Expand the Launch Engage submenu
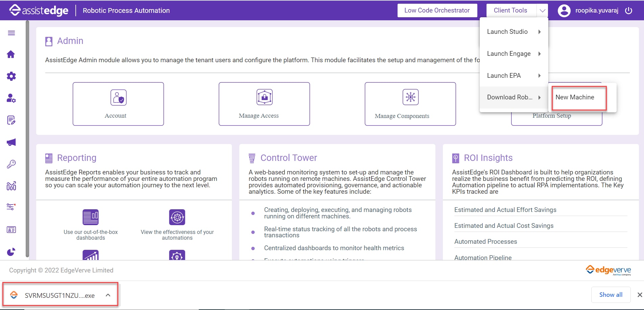This screenshot has height=310, width=644. tap(514, 53)
